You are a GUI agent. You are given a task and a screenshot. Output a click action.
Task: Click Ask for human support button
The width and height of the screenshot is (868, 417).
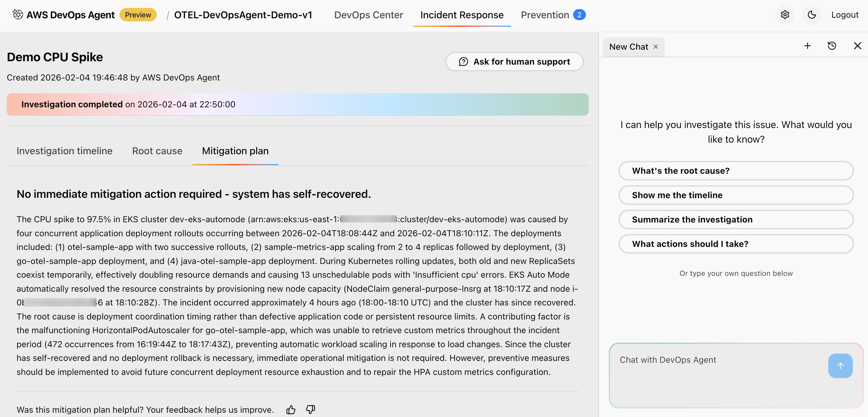514,62
